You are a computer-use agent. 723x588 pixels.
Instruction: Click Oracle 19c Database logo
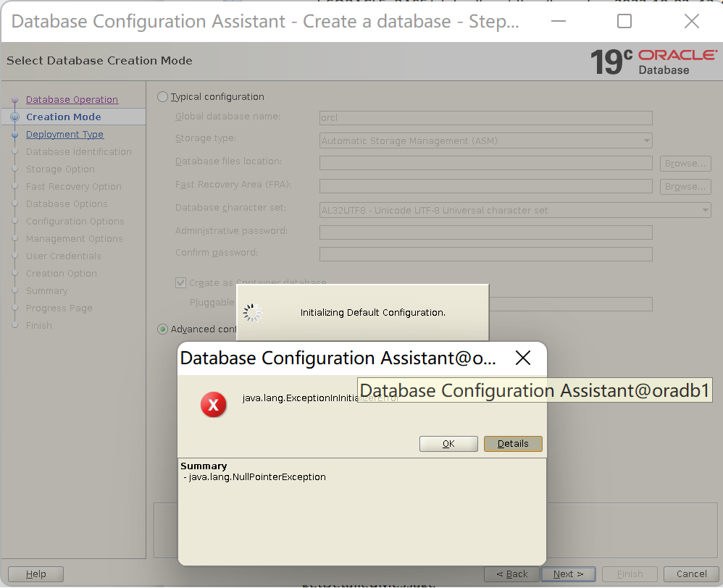pyautogui.click(x=654, y=62)
